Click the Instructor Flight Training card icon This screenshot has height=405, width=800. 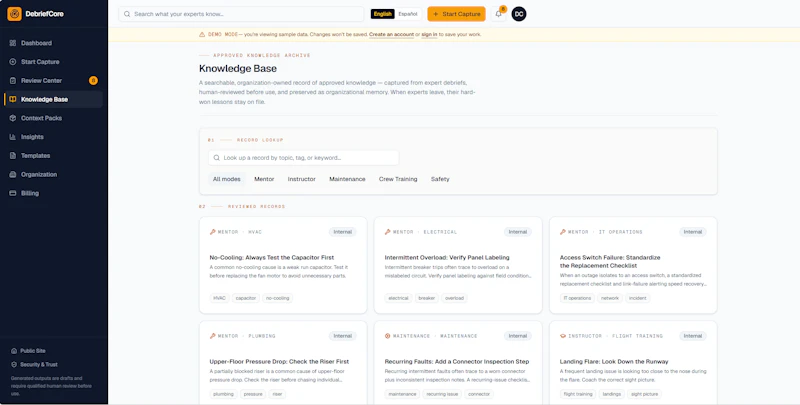click(563, 336)
